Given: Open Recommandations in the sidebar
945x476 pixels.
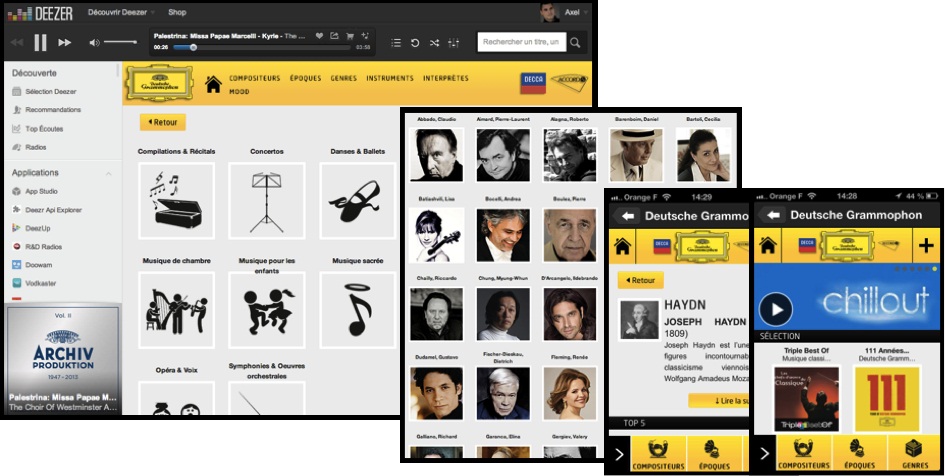Looking at the screenshot, I should click(x=53, y=110).
